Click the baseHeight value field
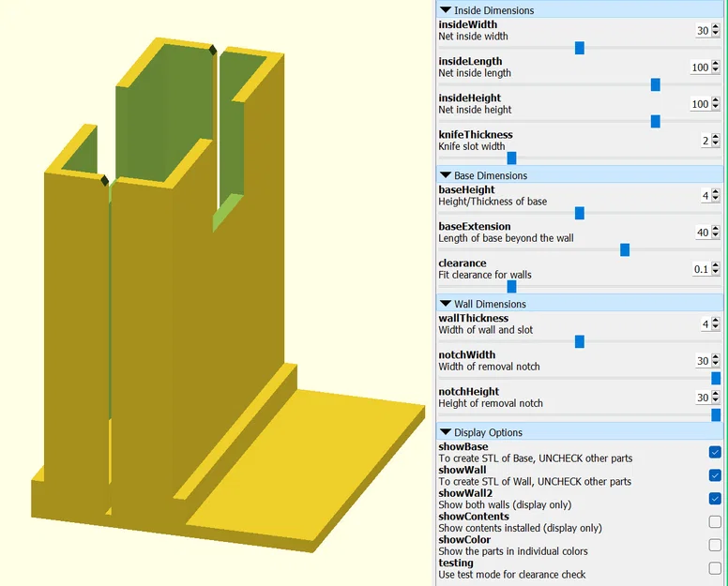Viewport: 728px width, 586px height. tap(705, 196)
